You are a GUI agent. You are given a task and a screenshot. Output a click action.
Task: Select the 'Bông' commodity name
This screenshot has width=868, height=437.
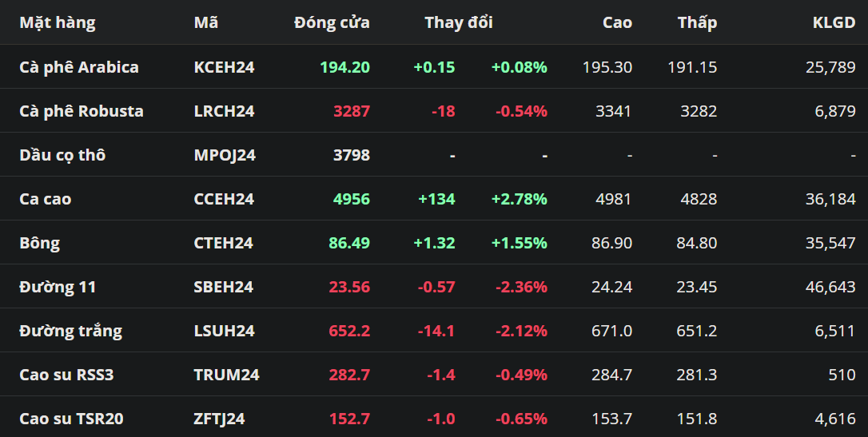(39, 243)
